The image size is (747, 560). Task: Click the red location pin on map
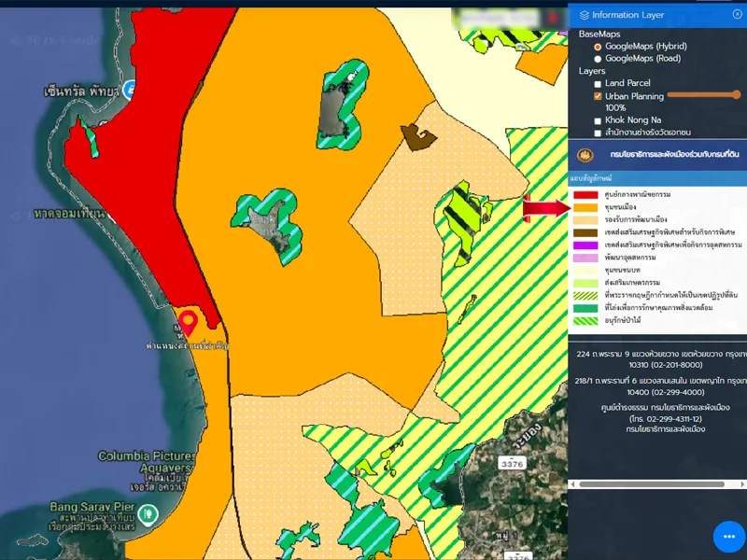coord(189,322)
